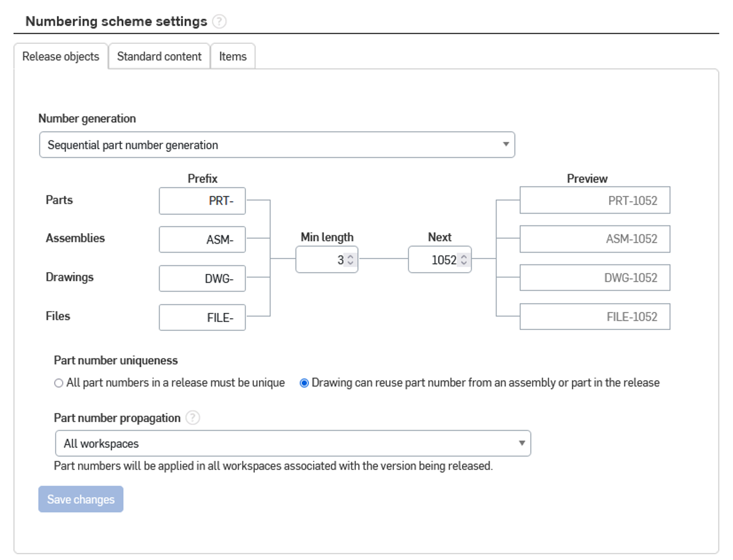Open the Numbering scheme settings help icon

[220, 21]
